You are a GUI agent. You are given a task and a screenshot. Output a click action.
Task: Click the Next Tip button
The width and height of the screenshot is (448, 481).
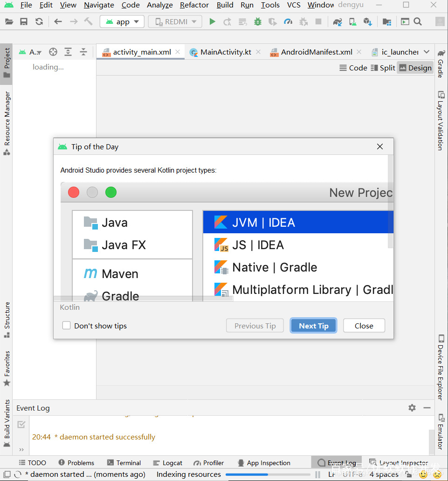pyautogui.click(x=313, y=326)
